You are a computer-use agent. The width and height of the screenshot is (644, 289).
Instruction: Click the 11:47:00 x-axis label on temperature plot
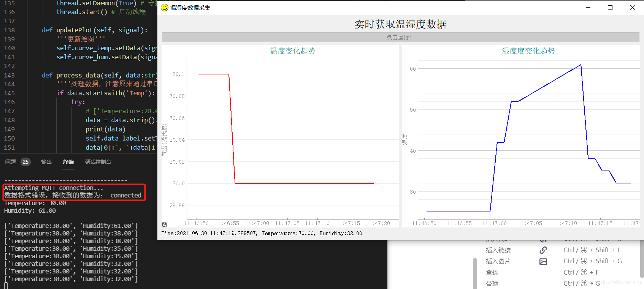[257, 223]
